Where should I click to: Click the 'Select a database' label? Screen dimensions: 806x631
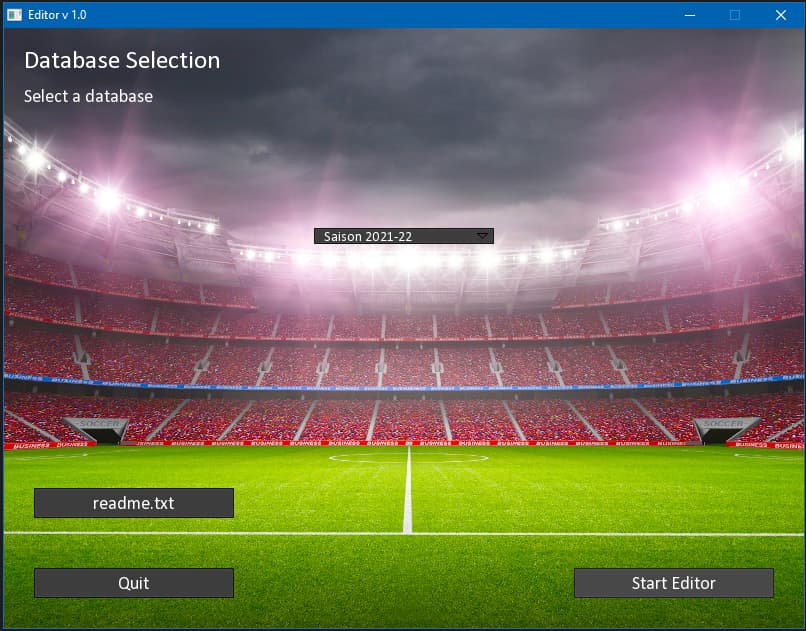(x=88, y=96)
